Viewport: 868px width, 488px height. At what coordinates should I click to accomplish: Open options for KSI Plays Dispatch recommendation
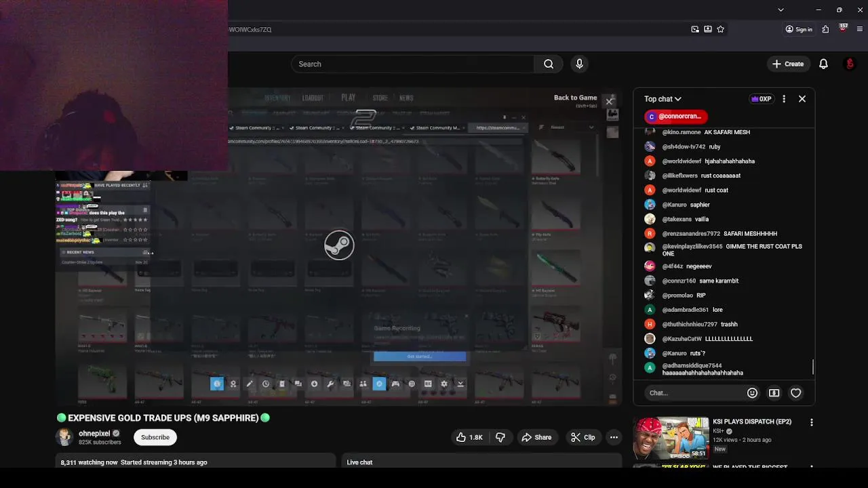pos(811,423)
